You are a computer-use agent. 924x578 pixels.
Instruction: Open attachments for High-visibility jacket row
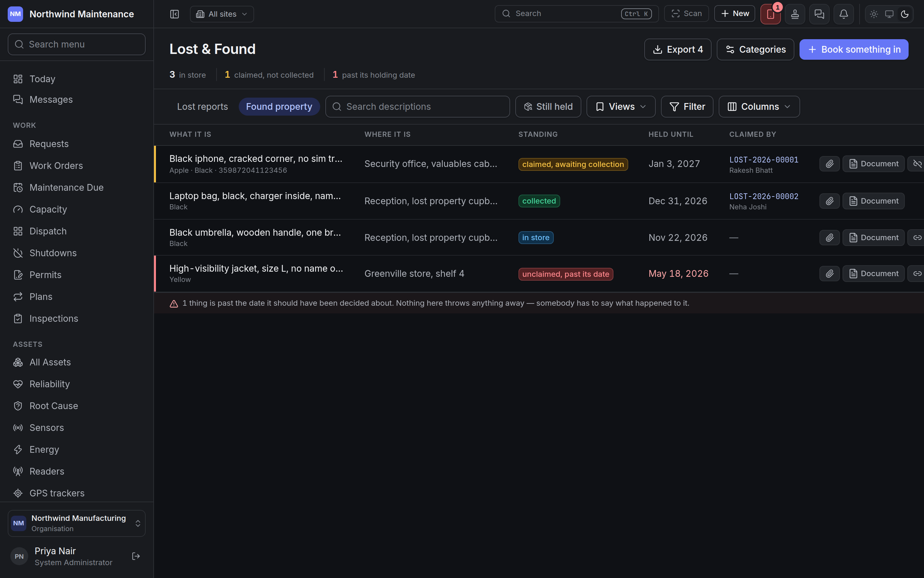[x=829, y=274]
